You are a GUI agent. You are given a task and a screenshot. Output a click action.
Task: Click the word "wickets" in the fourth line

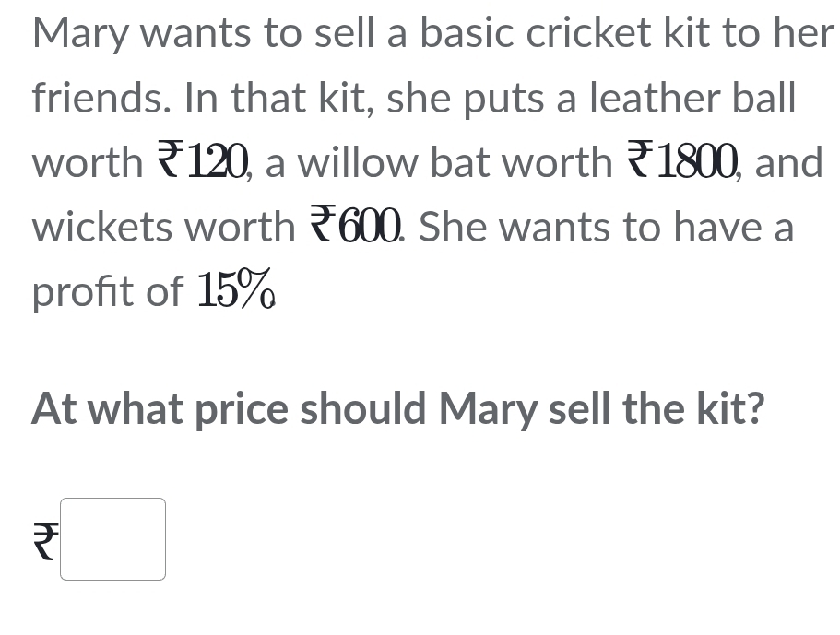(101, 227)
